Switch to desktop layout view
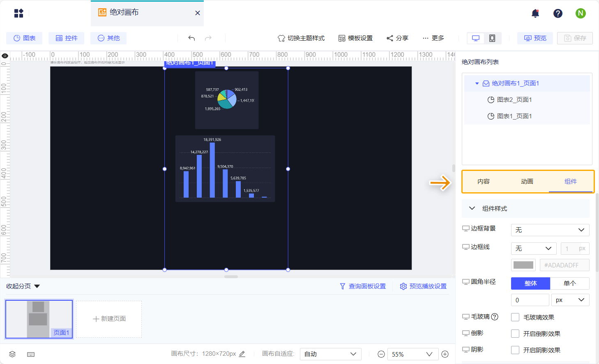 (x=476, y=38)
